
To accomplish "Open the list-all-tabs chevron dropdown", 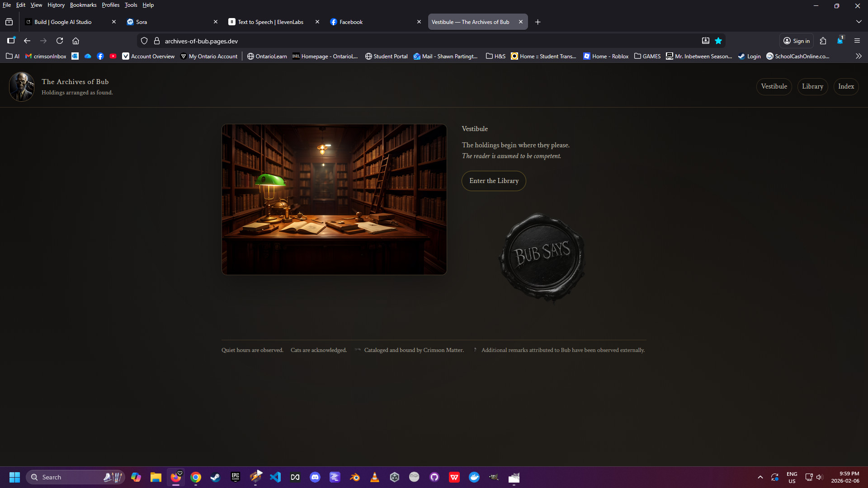I will pos(859,21).
